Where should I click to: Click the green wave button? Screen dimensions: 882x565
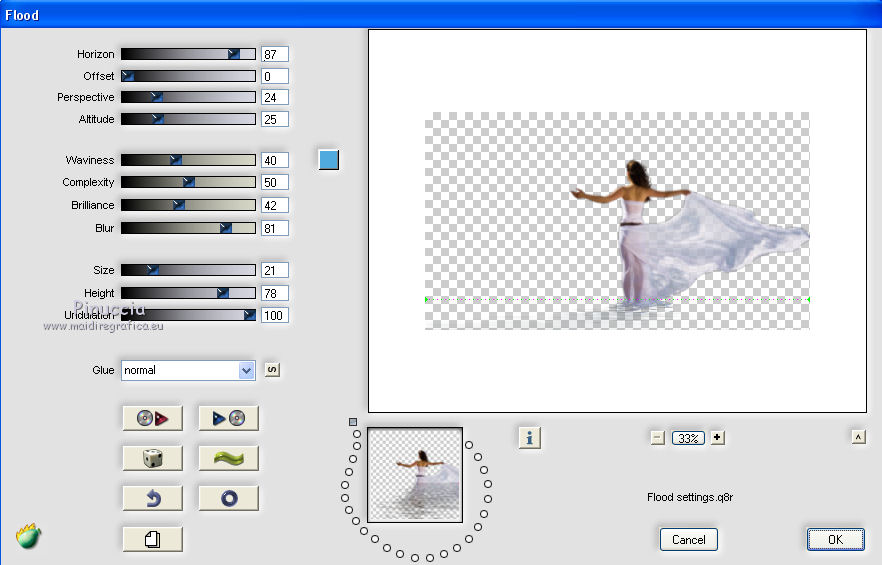[x=228, y=458]
